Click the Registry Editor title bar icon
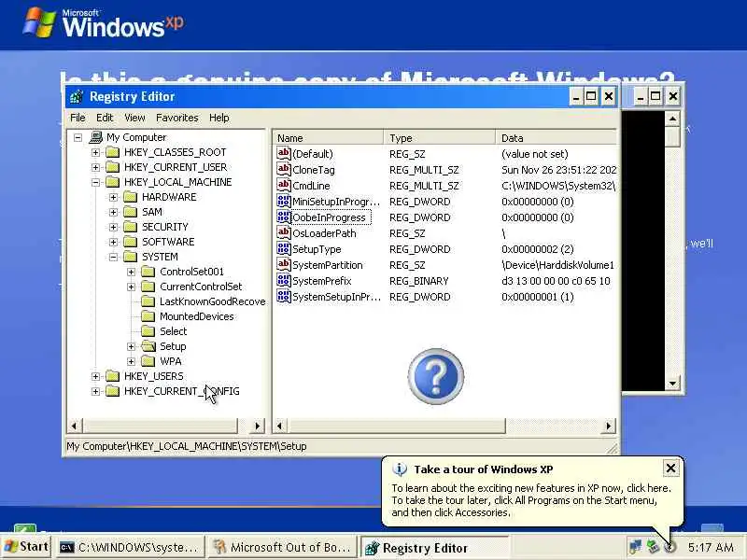 point(77,97)
